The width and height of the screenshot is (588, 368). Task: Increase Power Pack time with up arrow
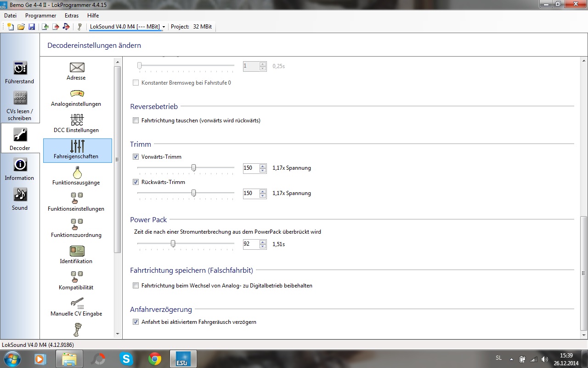point(263,241)
